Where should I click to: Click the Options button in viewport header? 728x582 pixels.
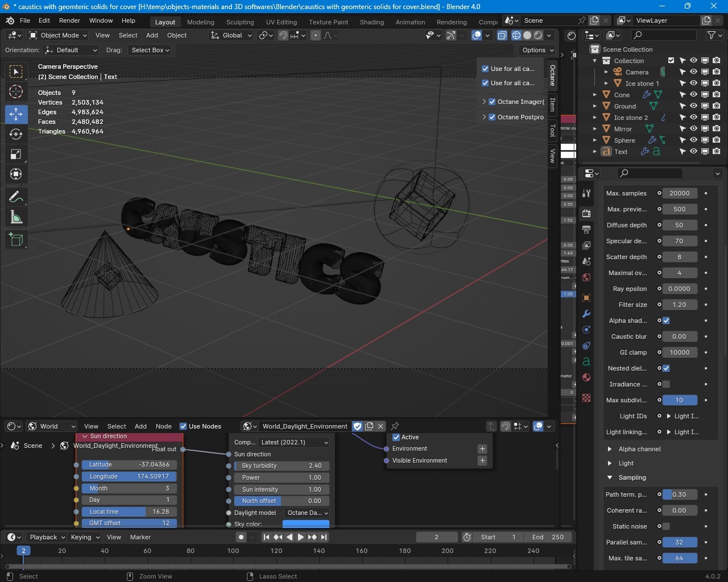(537, 50)
